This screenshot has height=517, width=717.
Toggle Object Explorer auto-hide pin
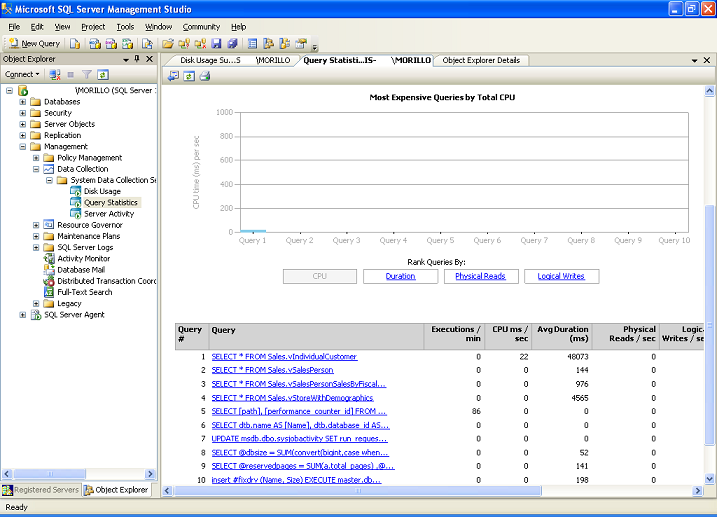[137, 59]
